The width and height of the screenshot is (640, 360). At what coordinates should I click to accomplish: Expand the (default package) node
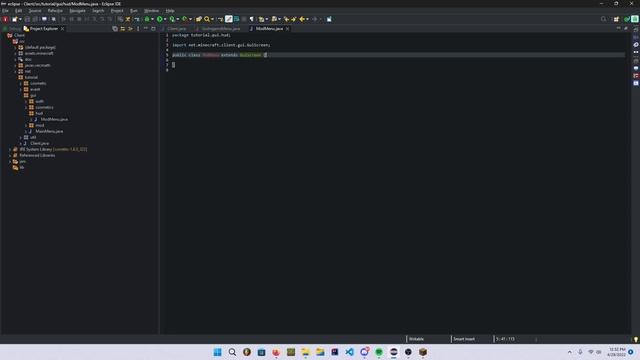tap(16, 47)
